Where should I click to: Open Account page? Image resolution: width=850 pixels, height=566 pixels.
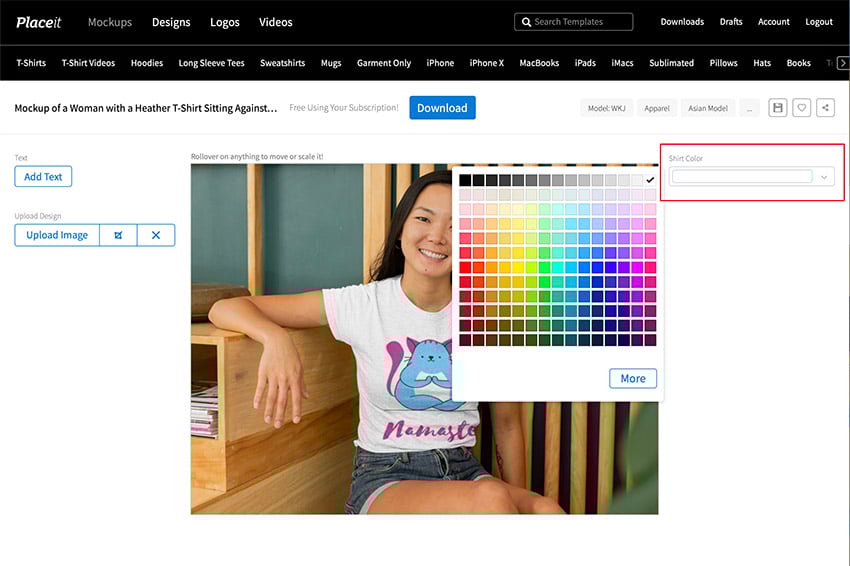click(x=774, y=22)
